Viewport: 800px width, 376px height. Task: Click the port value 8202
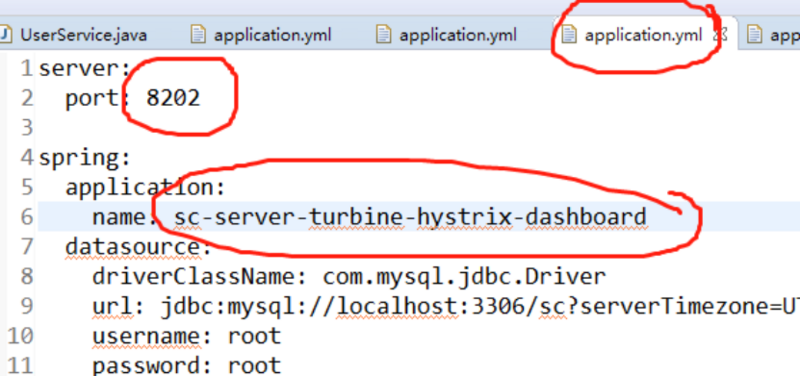pyautogui.click(x=173, y=97)
